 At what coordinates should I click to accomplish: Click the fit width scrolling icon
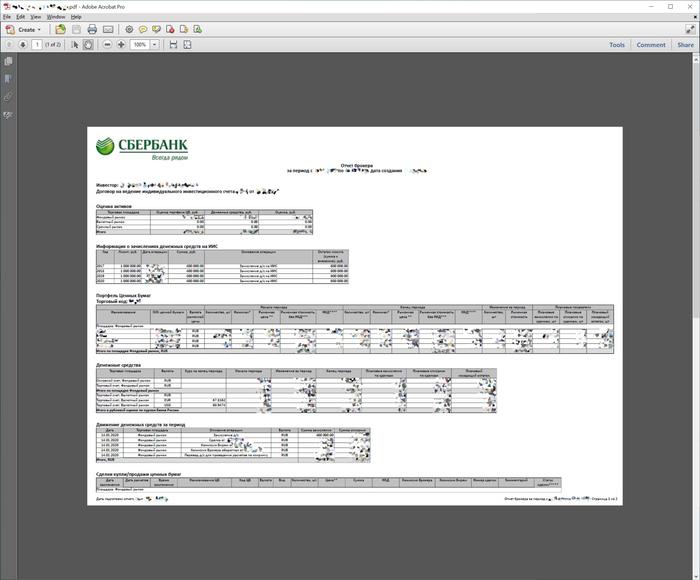(x=173, y=45)
